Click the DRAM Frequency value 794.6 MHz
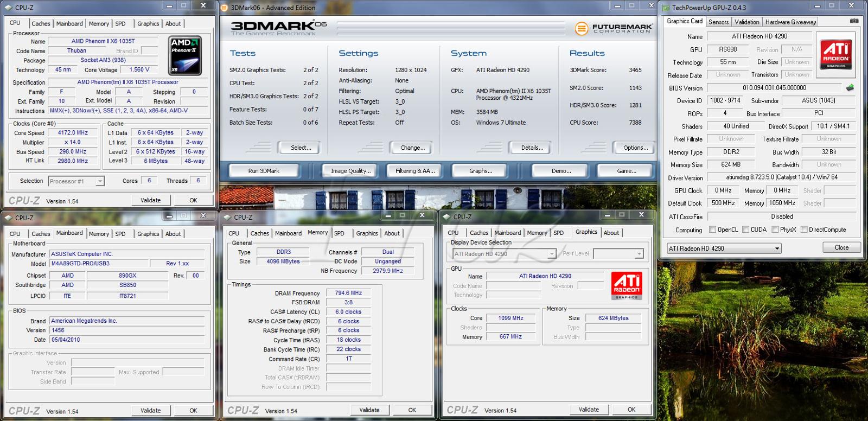 348,293
